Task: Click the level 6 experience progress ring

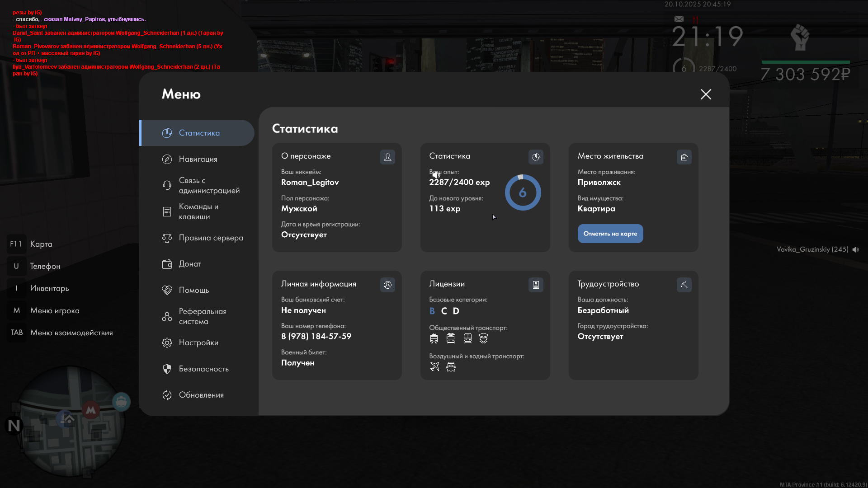Action: click(x=523, y=192)
